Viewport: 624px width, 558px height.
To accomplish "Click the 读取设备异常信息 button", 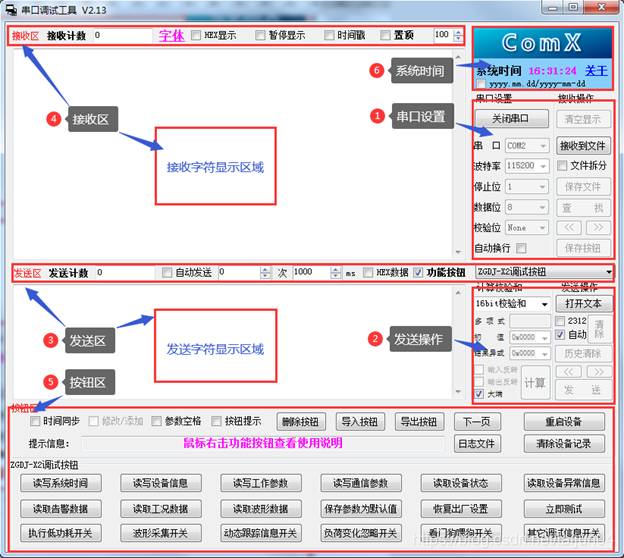I will (x=564, y=483).
